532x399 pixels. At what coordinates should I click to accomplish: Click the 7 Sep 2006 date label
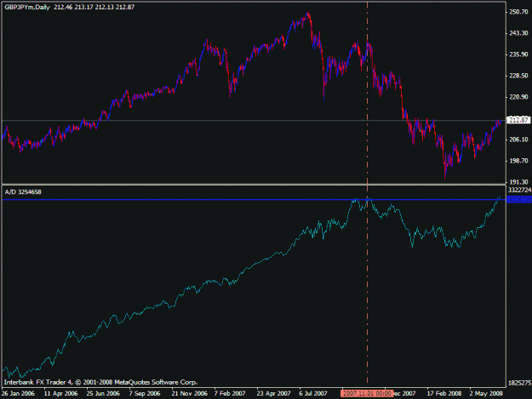click(145, 393)
